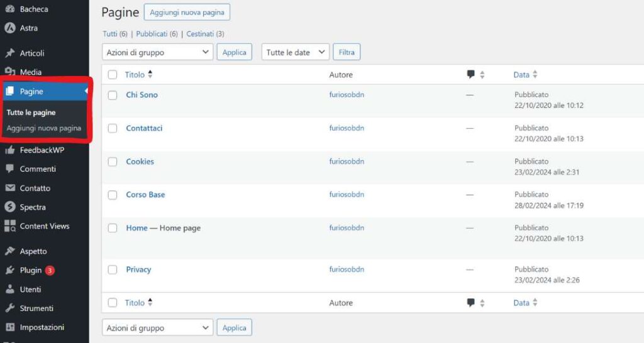
Task: Tick the checkbox for Corso Base
Action: point(113,195)
